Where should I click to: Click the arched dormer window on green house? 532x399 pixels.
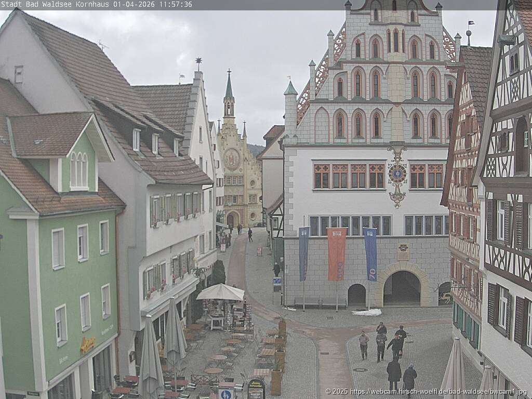point(79,170)
